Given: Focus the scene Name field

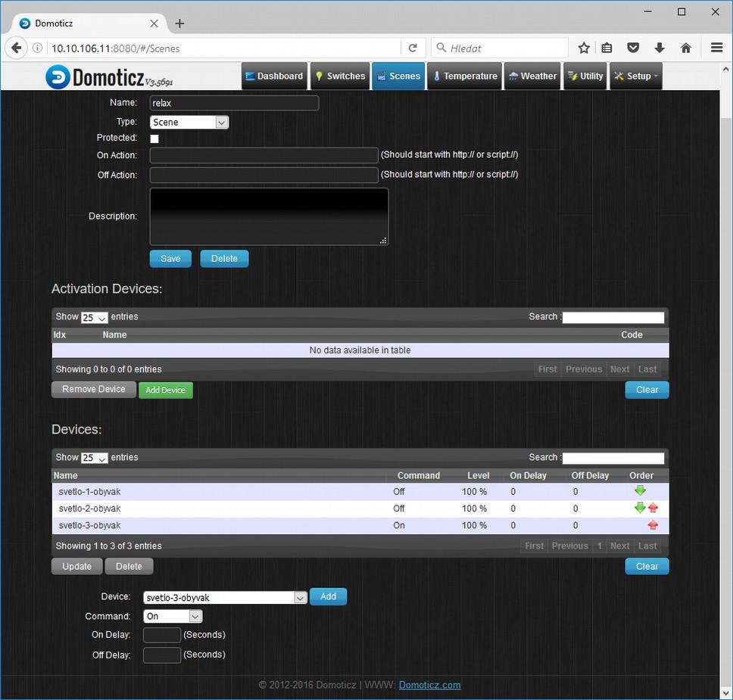Looking at the screenshot, I should (x=234, y=103).
